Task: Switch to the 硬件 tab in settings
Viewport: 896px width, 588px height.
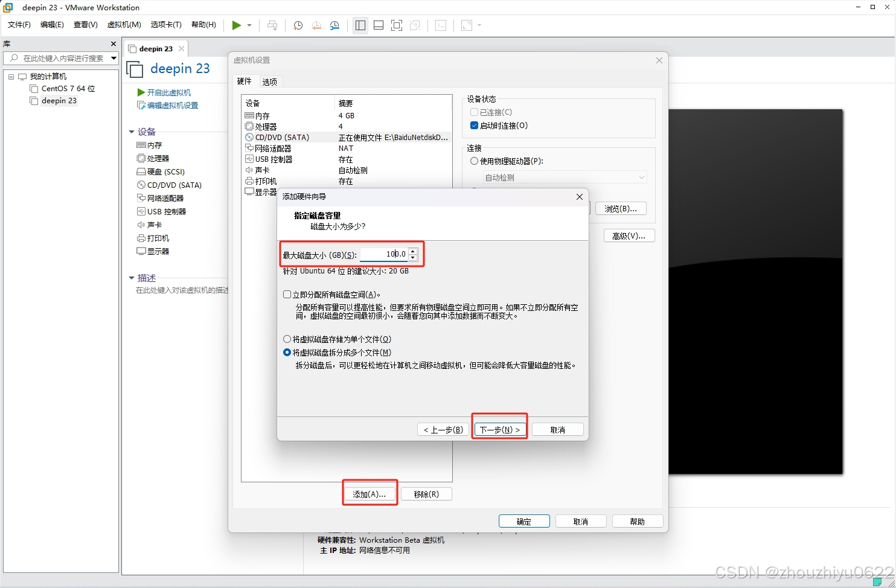Action: click(245, 81)
